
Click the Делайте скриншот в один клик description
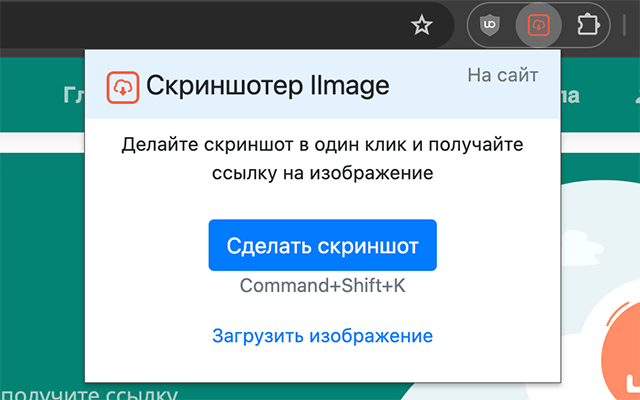(x=322, y=158)
